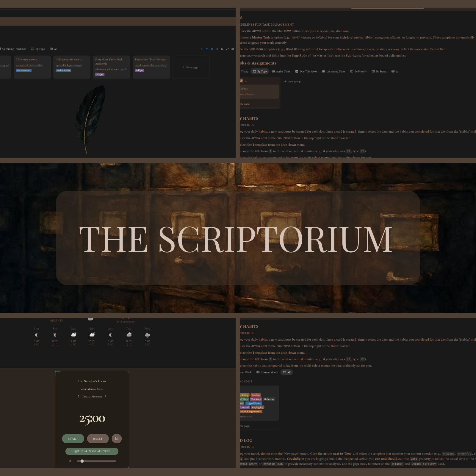Click the Thursday weather forecast icon
This screenshot has width=476, height=476.
(x=36, y=335)
